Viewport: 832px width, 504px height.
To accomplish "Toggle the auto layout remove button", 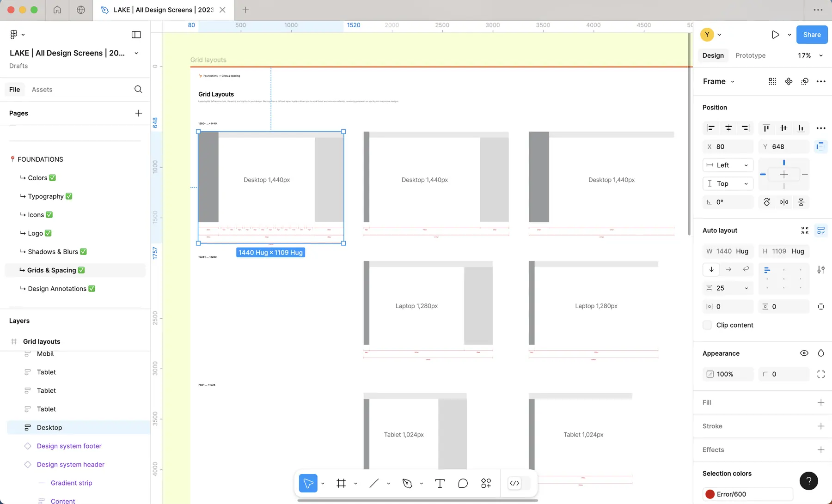I will point(821,230).
